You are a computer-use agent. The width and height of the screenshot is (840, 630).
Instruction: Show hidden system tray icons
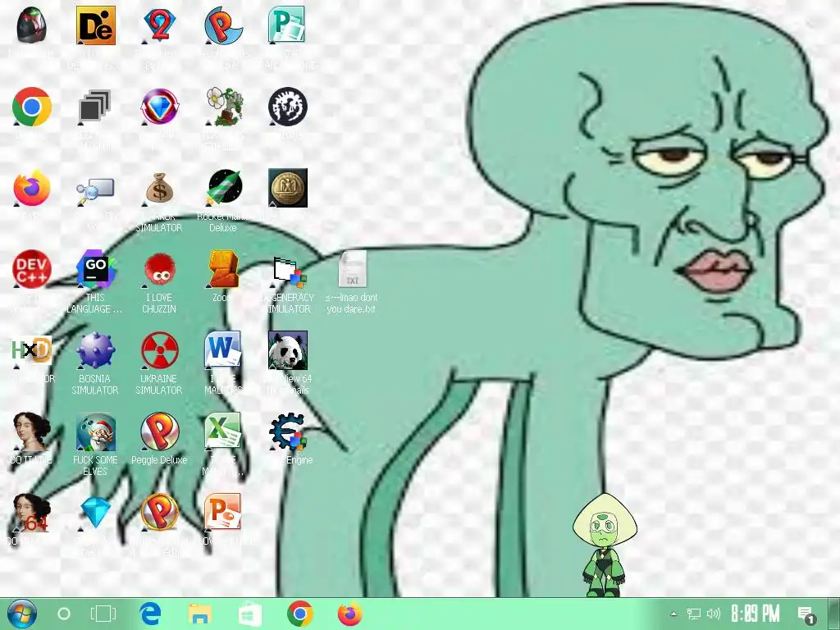(674, 614)
